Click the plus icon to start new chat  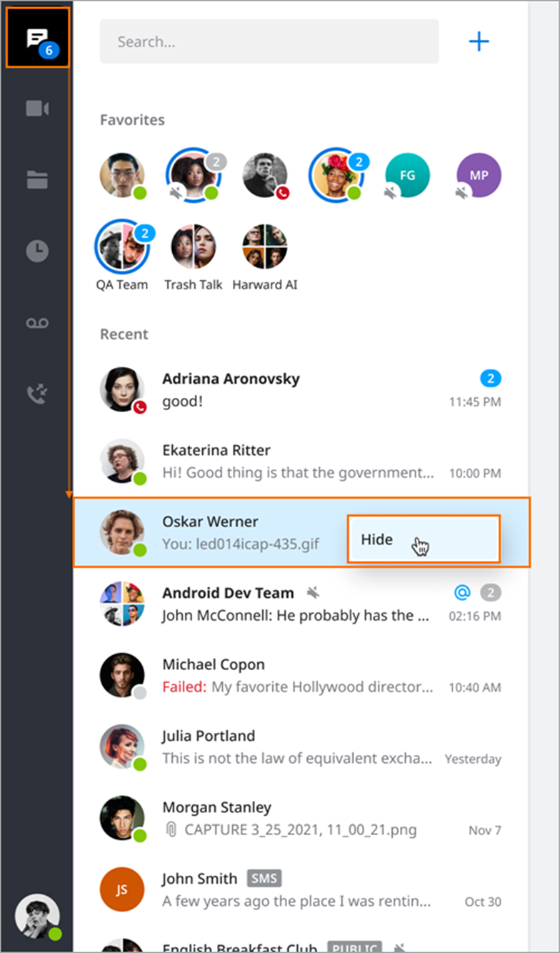pos(479,41)
